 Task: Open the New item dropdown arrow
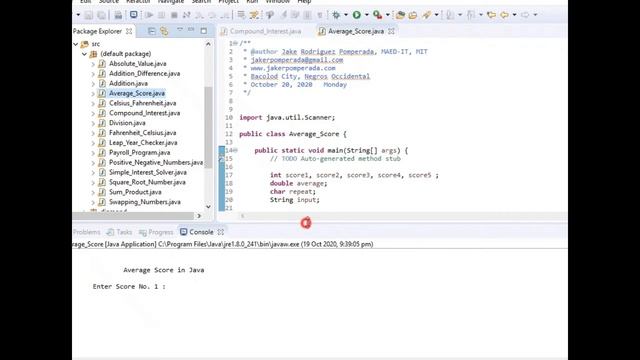(78, 15)
